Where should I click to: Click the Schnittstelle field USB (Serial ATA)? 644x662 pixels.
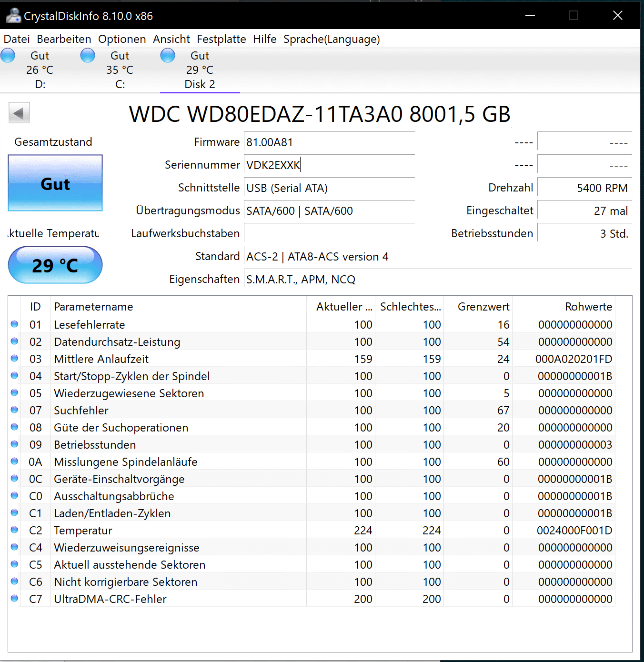(329, 188)
